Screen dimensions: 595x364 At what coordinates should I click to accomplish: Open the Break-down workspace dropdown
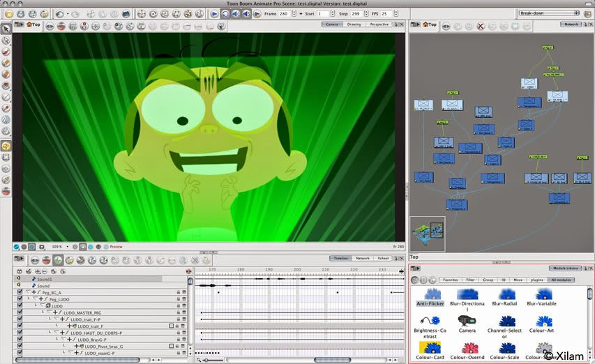(x=549, y=13)
